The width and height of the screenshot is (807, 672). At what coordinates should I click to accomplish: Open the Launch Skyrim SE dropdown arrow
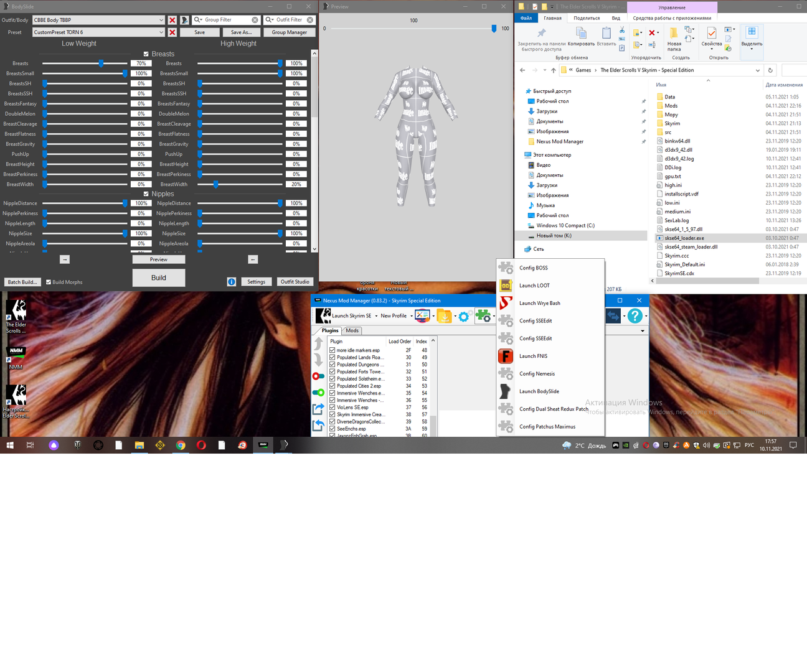376,316
